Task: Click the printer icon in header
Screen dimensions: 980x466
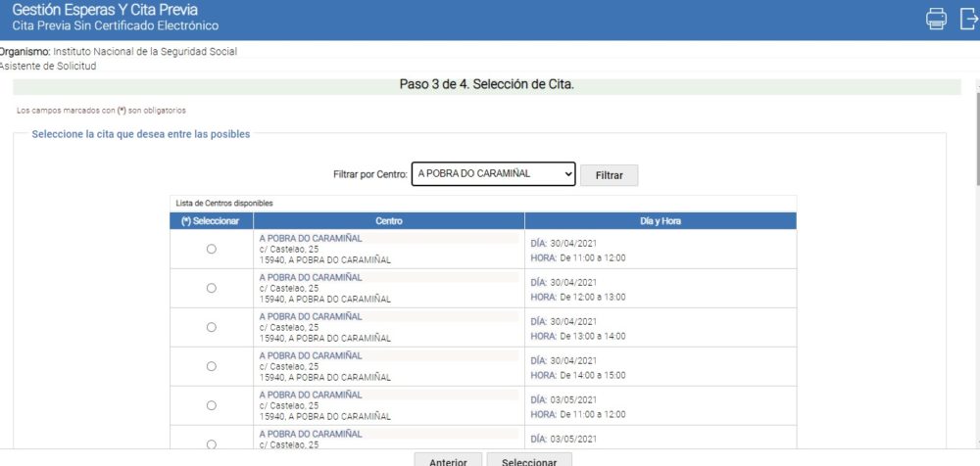Action: coord(936,19)
